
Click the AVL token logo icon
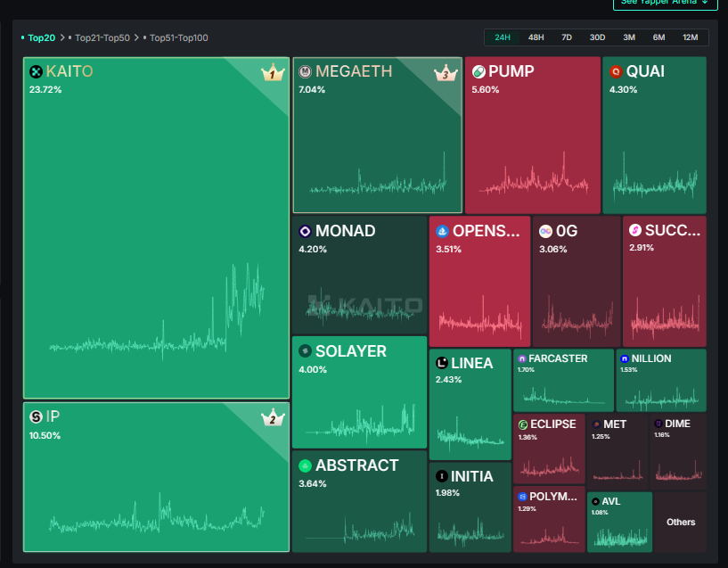596,502
